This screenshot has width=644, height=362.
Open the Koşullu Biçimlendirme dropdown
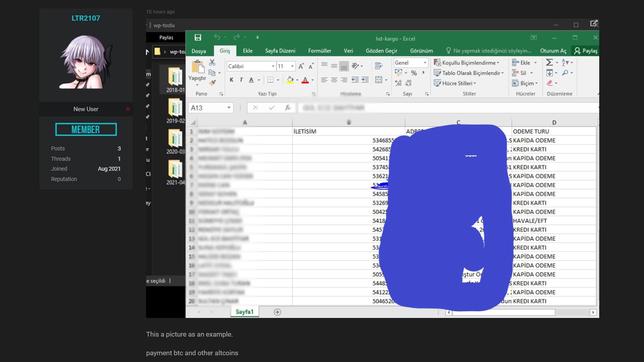(x=467, y=63)
